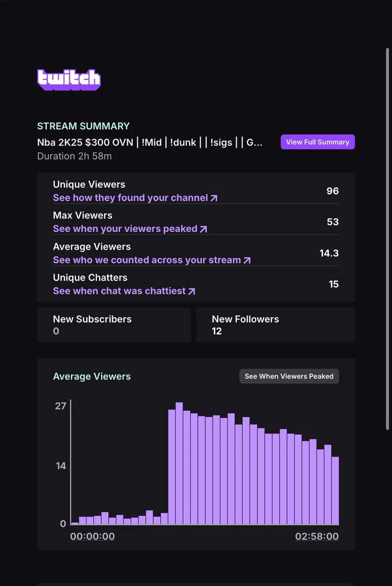Click the Average Viewers value 14.3
Image resolution: width=392 pixels, height=586 pixels.
coord(329,253)
